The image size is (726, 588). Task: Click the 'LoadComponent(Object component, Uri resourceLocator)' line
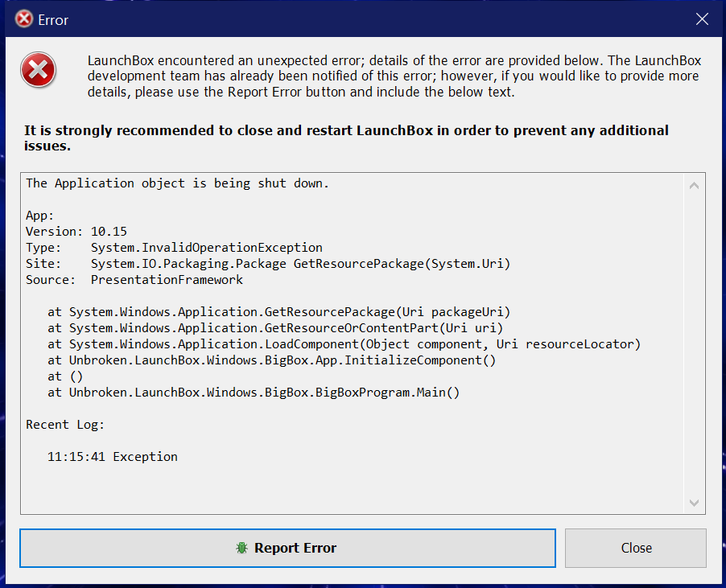point(344,344)
